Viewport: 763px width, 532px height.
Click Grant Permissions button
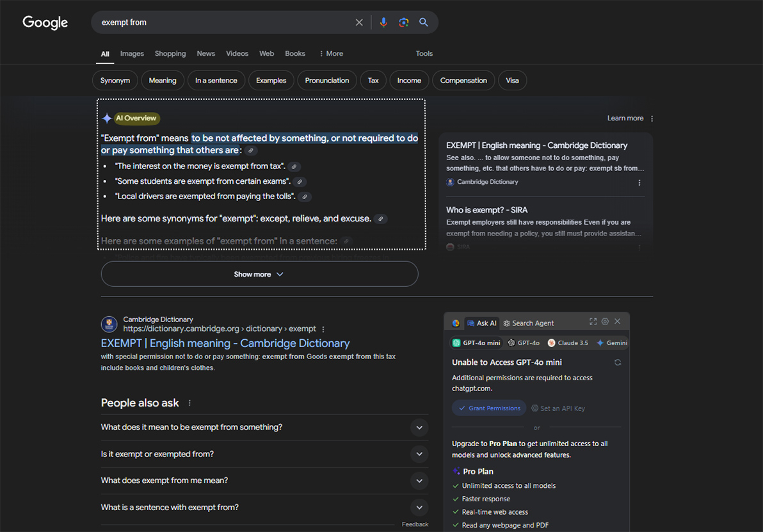(x=489, y=408)
